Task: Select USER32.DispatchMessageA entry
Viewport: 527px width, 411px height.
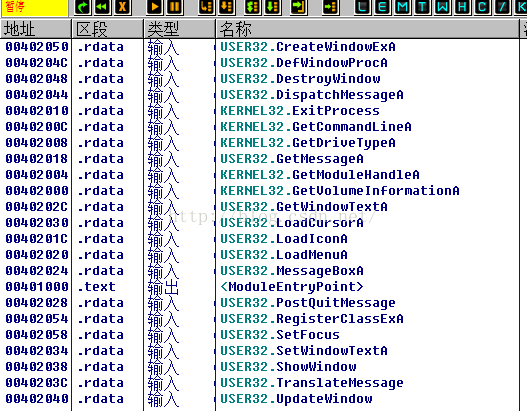Action: click(x=312, y=95)
